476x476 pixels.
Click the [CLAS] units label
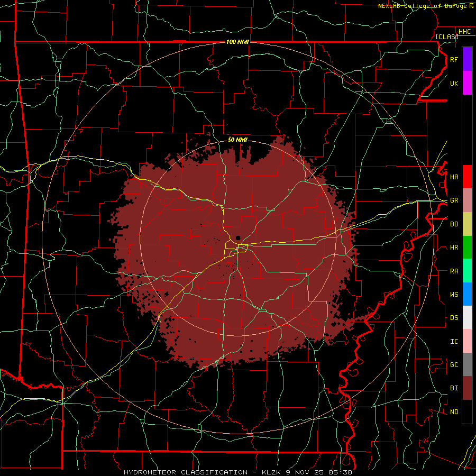pyautogui.click(x=447, y=36)
